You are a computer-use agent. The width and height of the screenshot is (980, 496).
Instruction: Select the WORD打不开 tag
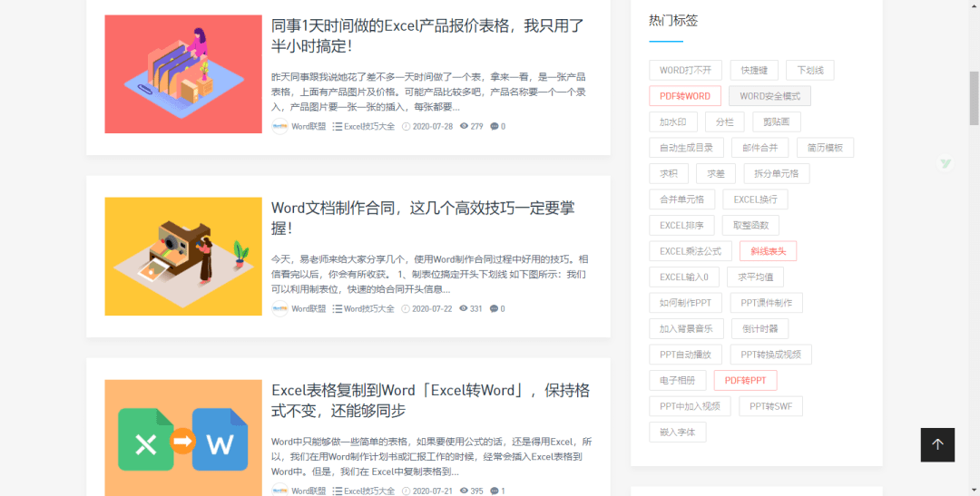[686, 71]
